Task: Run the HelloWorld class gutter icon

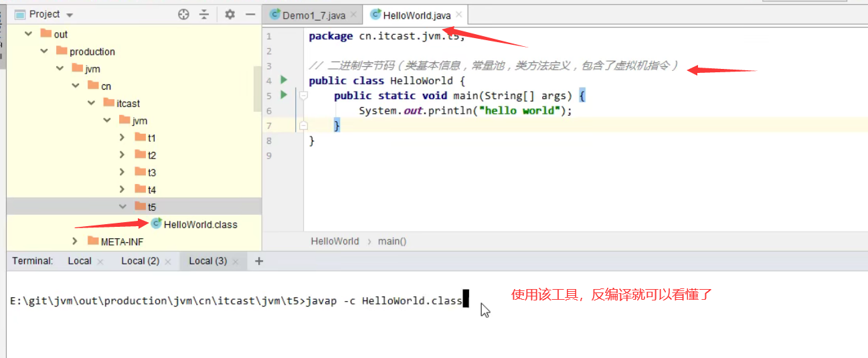Action: (x=284, y=80)
